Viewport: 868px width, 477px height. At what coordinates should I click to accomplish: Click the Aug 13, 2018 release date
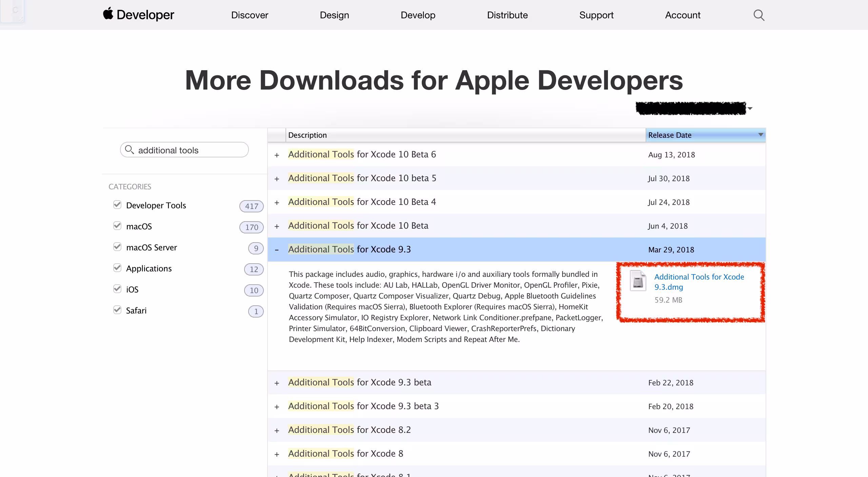point(672,155)
